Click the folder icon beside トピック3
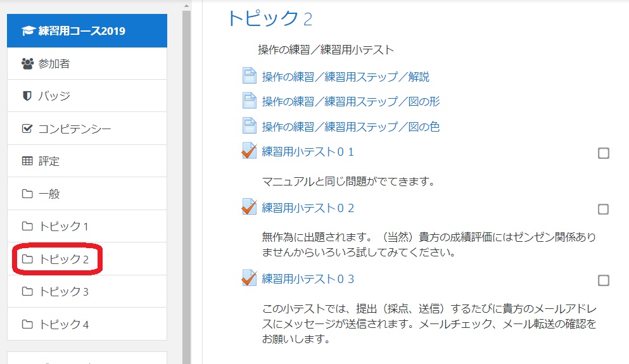 point(27,291)
